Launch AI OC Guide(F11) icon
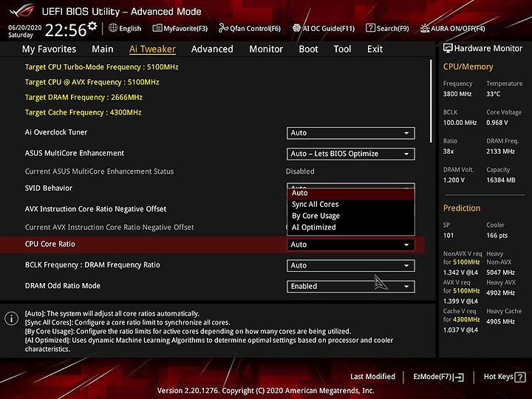 (x=296, y=28)
